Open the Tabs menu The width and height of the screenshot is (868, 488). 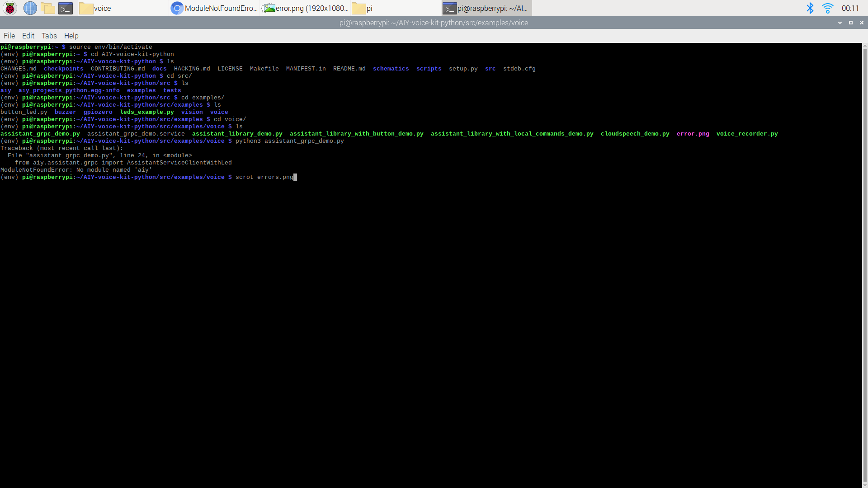pyautogui.click(x=49, y=36)
